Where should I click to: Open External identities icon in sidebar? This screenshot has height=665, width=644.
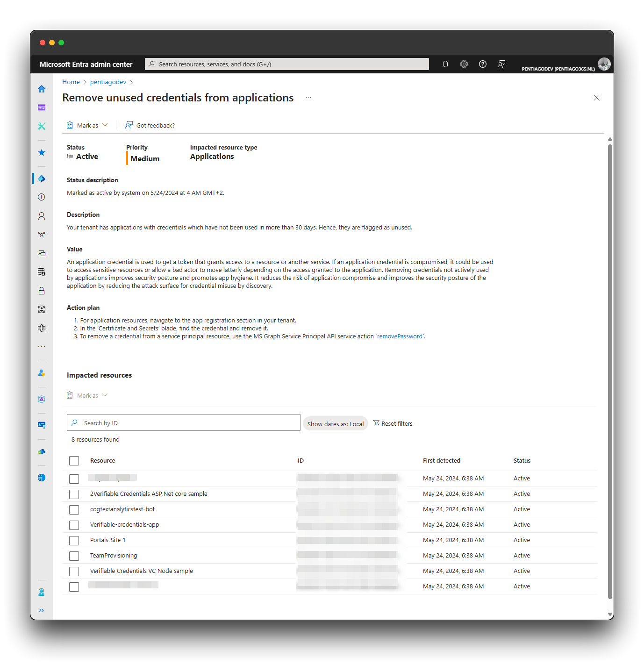pyautogui.click(x=42, y=328)
